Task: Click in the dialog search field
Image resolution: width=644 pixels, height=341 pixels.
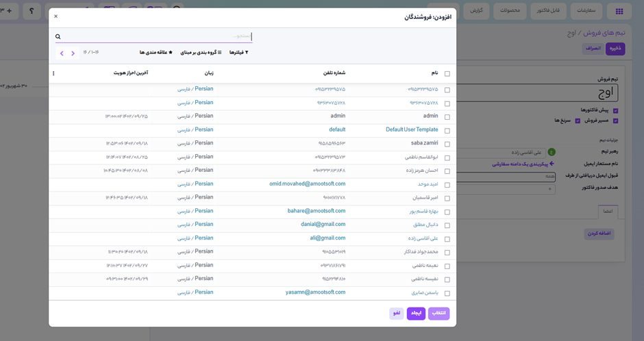Action: pos(158,36)
